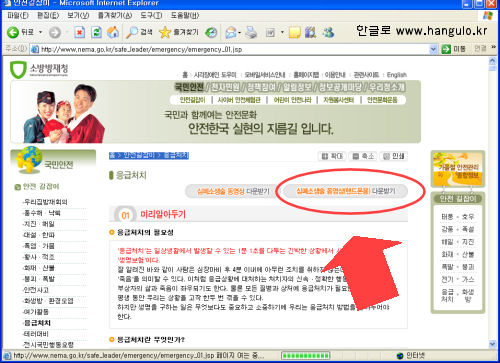Open 안전사고 in left sidebar menu
The image size is (500, 363).
(36, 290)
